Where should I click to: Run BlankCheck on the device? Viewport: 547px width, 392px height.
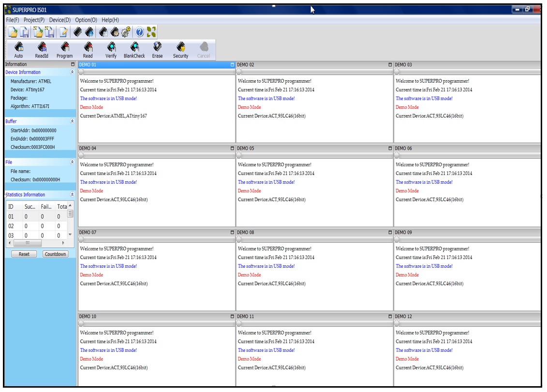(134, 49)
